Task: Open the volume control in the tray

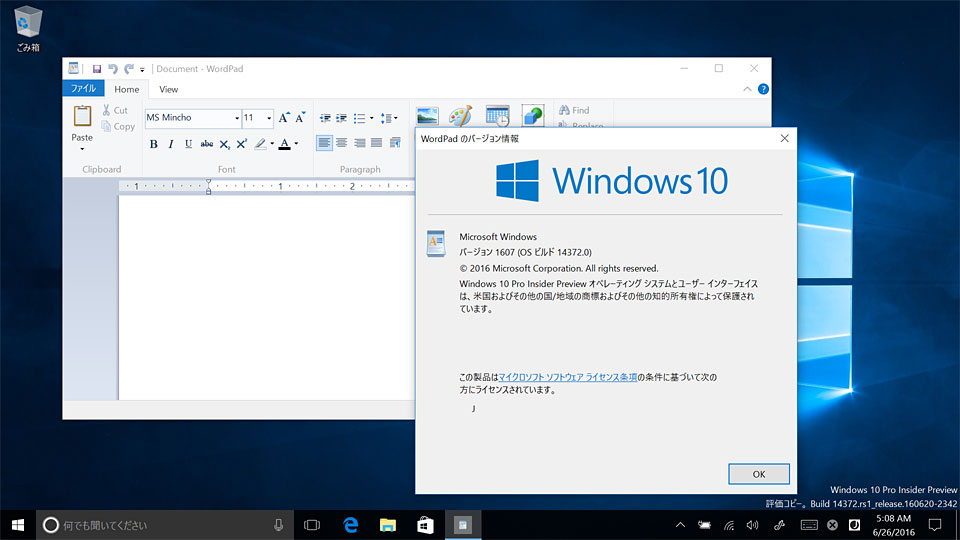Action: (752, 525)
